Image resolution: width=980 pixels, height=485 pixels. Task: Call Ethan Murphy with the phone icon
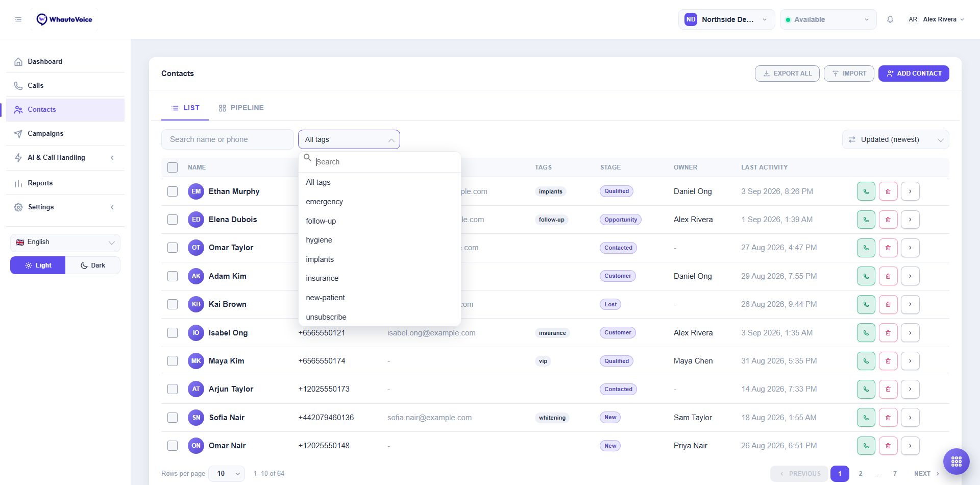coord(866,191)
